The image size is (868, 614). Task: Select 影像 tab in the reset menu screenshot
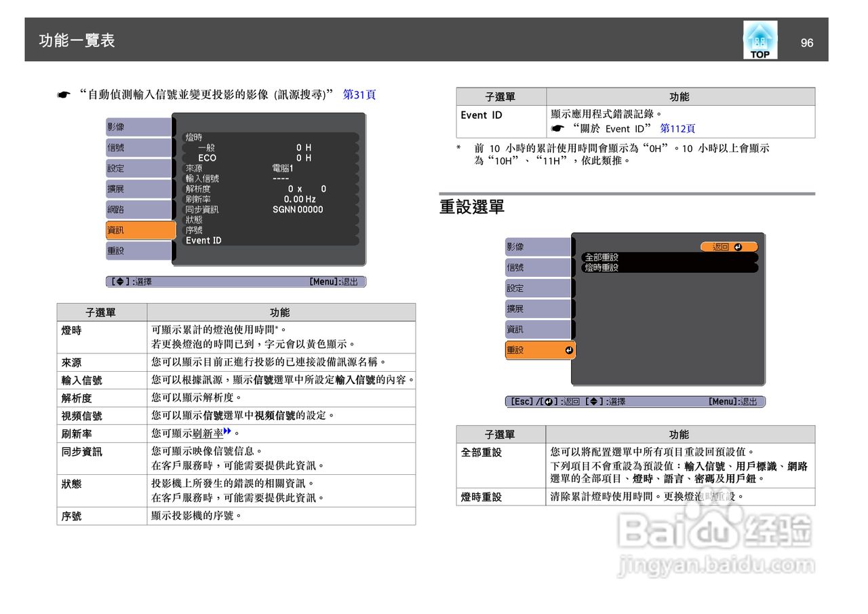[539, 247]
